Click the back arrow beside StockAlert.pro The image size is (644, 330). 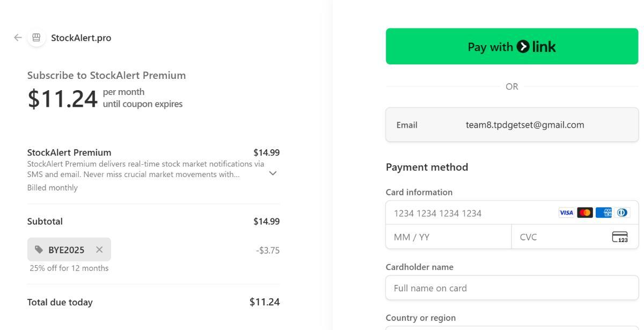18,38
